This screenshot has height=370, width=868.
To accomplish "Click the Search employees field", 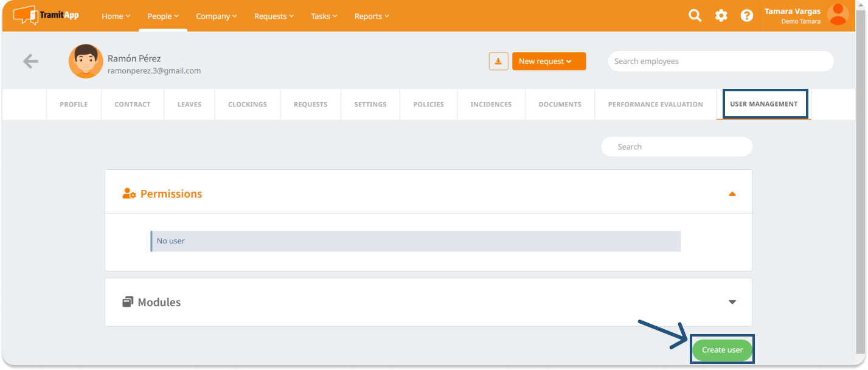I will coord(720,61).
